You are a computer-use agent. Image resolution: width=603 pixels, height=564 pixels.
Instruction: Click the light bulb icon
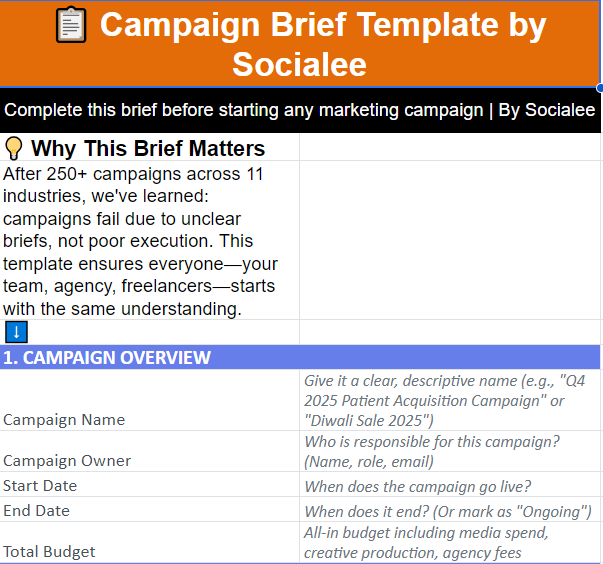pos(13,148)
